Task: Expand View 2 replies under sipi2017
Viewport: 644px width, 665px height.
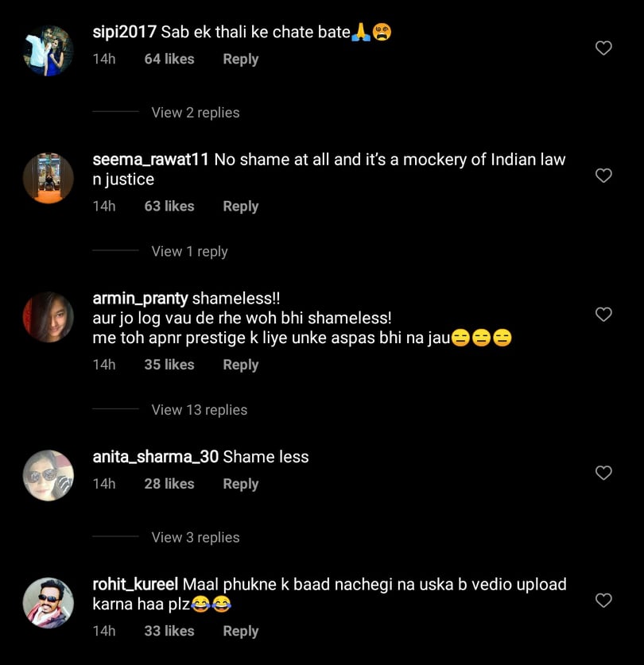Action: (195, 112)
